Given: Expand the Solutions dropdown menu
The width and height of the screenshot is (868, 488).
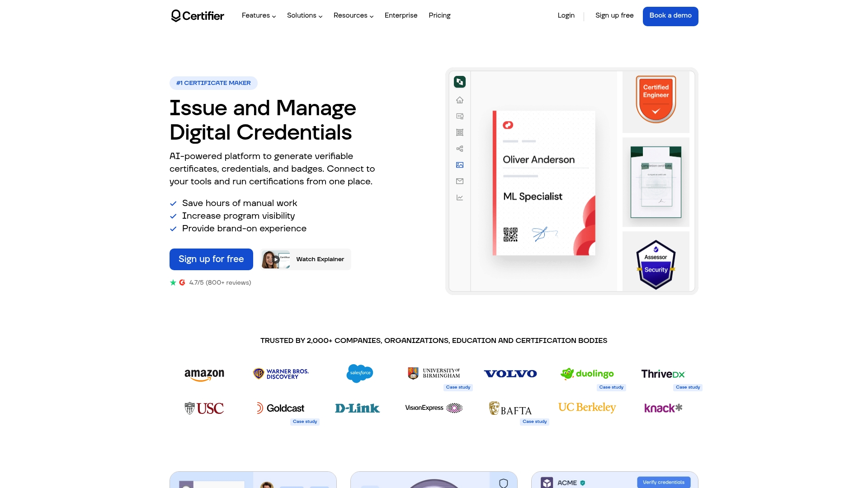Looking at the screenshot, I should [305, 16].
